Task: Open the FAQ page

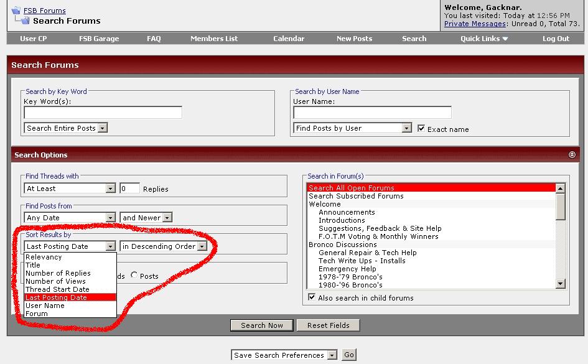Action: tap(154, 39)
